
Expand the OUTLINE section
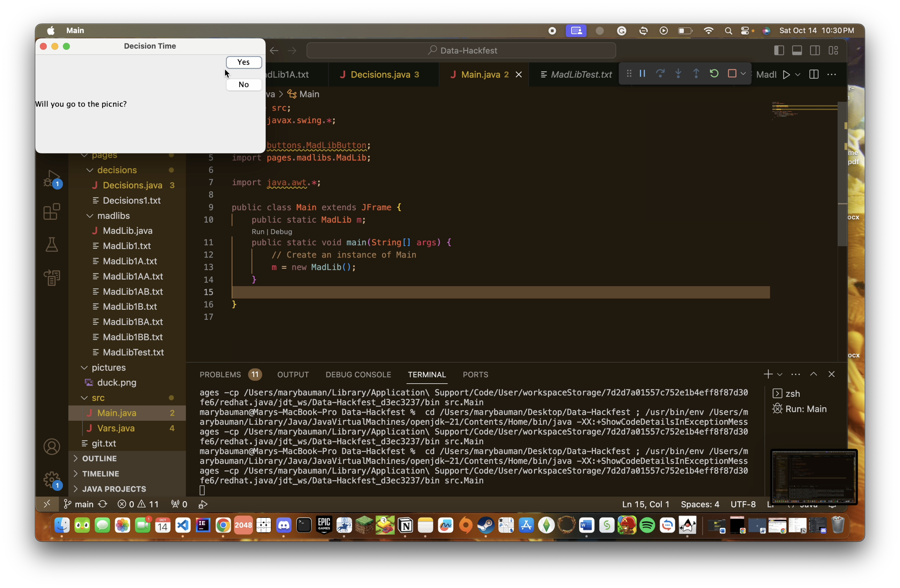click(x=99, y=458)
